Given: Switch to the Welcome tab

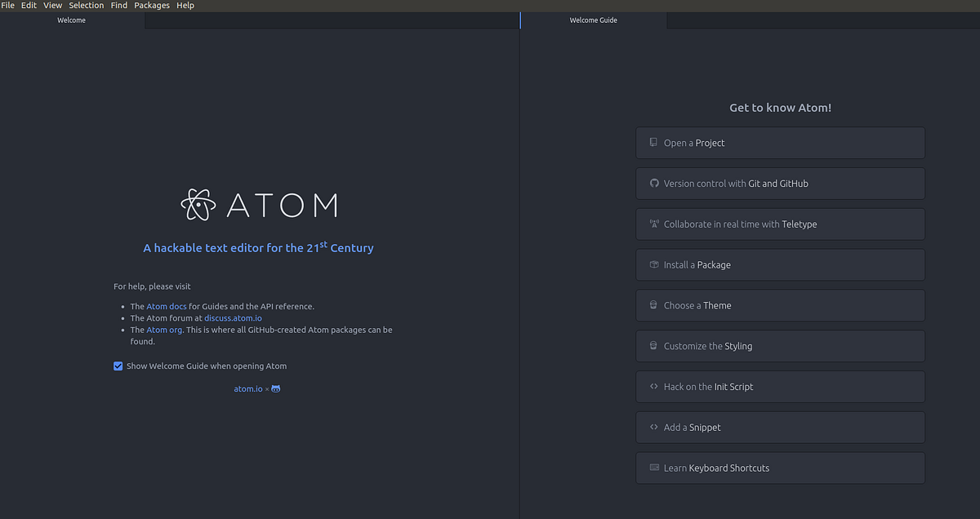Looking at the screenshot, I should [x=72, y=20].
